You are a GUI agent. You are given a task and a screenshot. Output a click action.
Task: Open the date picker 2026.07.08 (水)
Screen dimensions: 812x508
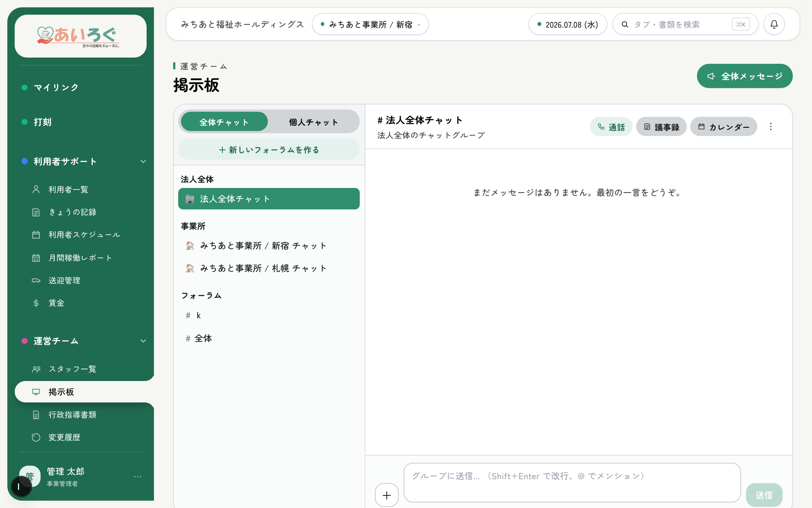568,24
